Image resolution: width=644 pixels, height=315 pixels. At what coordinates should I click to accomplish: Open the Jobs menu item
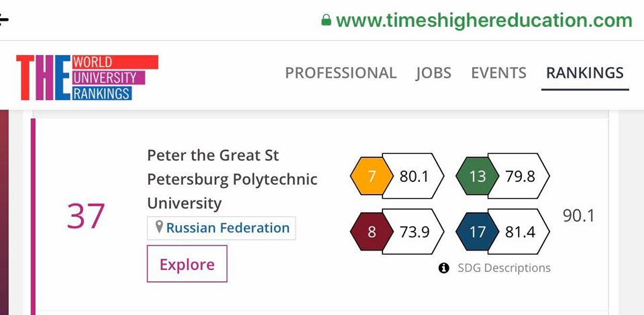click(433, 73)
